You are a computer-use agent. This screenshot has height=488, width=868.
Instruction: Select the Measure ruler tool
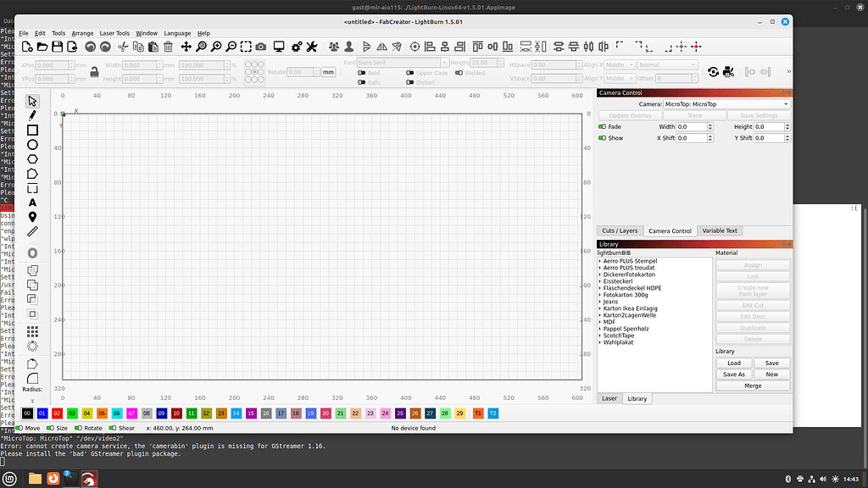click(x=32, y=230)
